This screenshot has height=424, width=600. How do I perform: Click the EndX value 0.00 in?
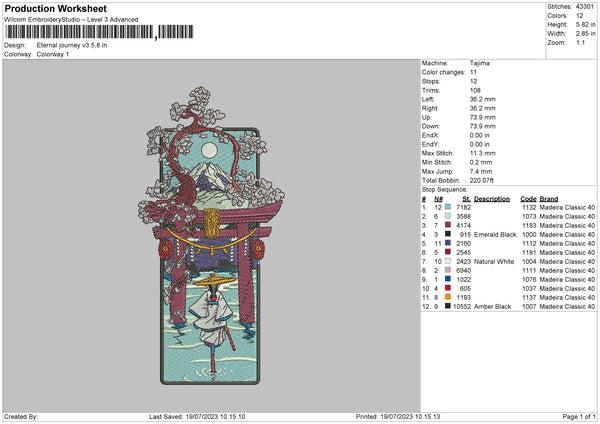479,135
